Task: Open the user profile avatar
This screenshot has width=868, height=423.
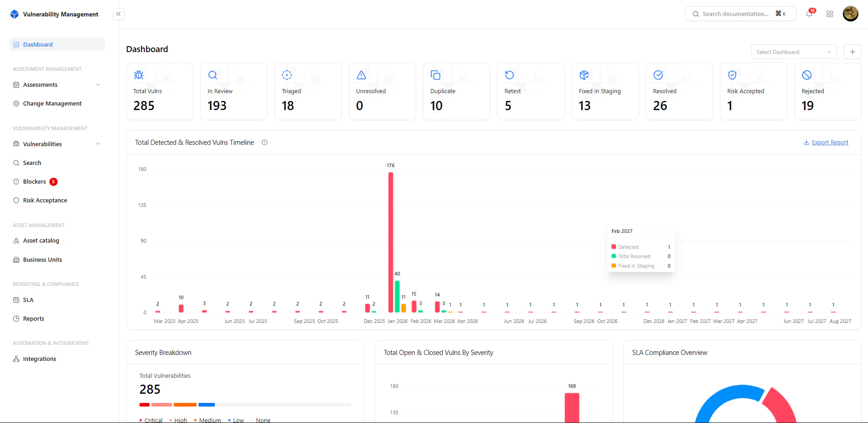Action: [x=850, y=14]
